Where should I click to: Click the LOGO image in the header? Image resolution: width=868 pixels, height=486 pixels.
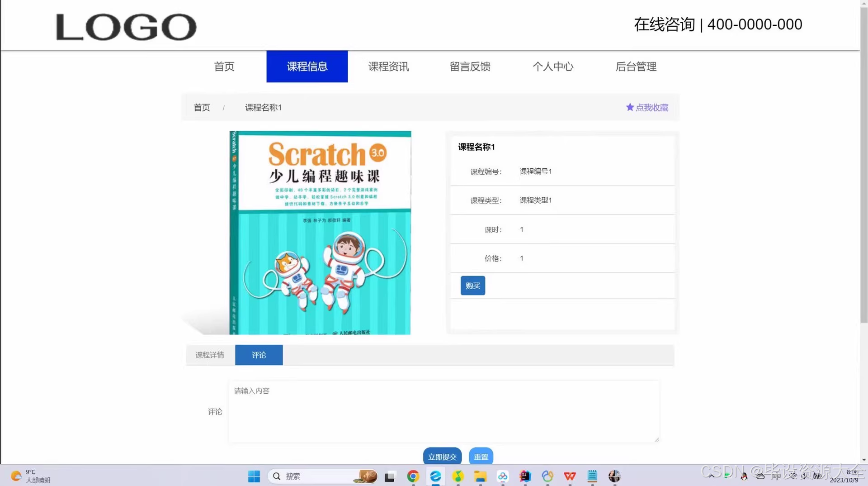pyautogui.click(x=126, y=27)
